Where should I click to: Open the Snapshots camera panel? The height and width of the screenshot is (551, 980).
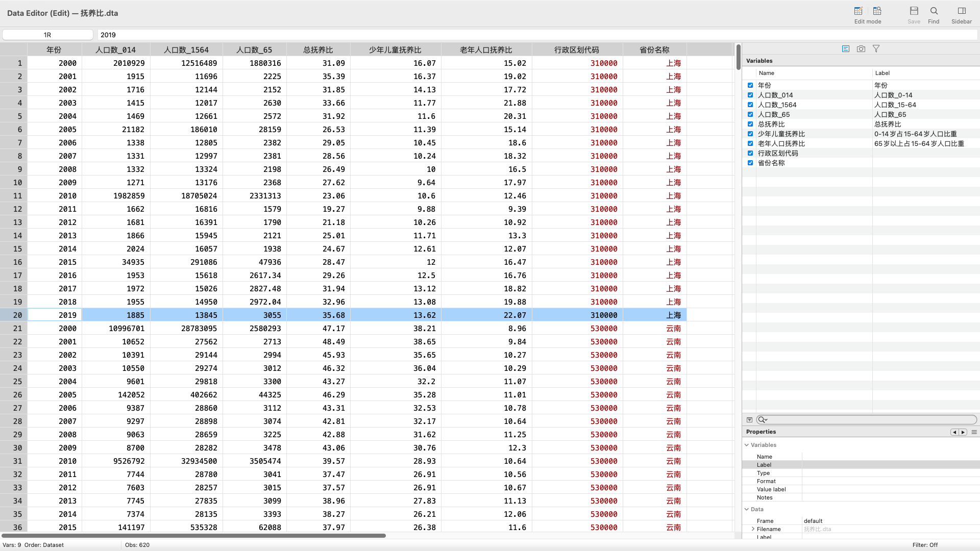(861, 49)
